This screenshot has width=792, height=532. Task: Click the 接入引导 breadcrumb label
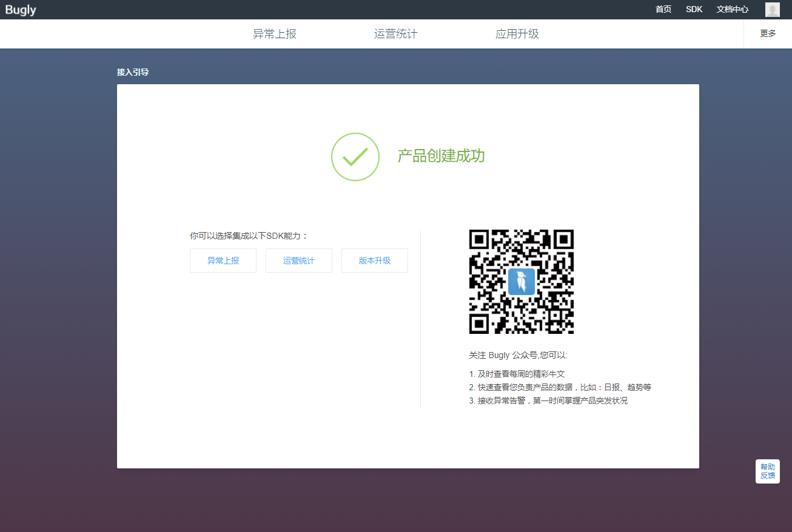click(133, 71)
